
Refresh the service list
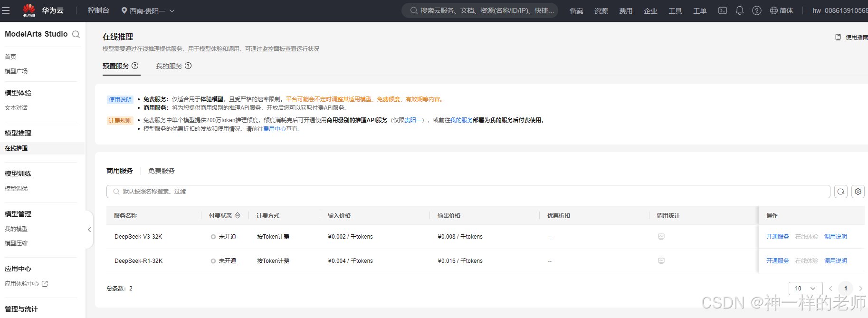(841, 192)
